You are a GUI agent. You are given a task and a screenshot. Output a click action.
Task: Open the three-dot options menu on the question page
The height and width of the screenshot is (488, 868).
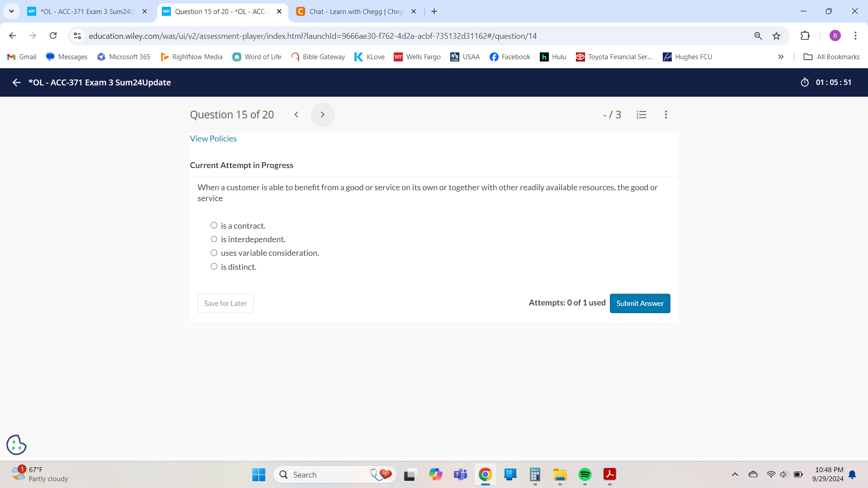(665, 114)
